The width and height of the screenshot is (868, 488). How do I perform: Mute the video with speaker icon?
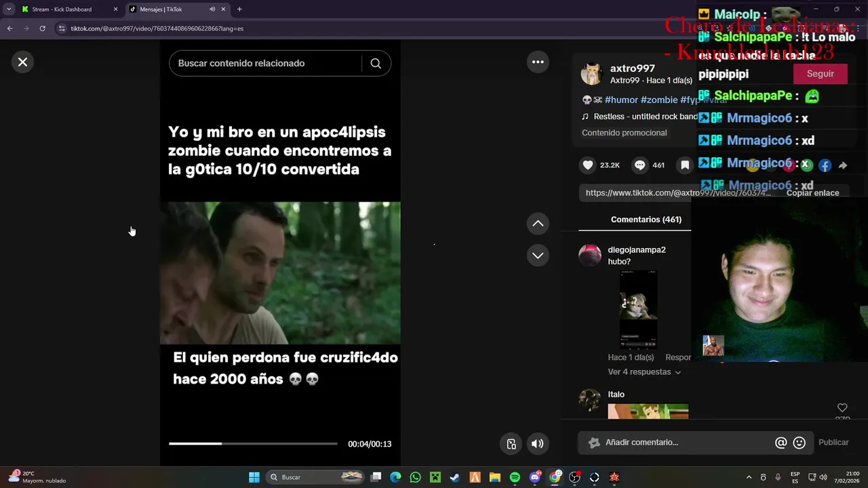click(x=537, y=444)
